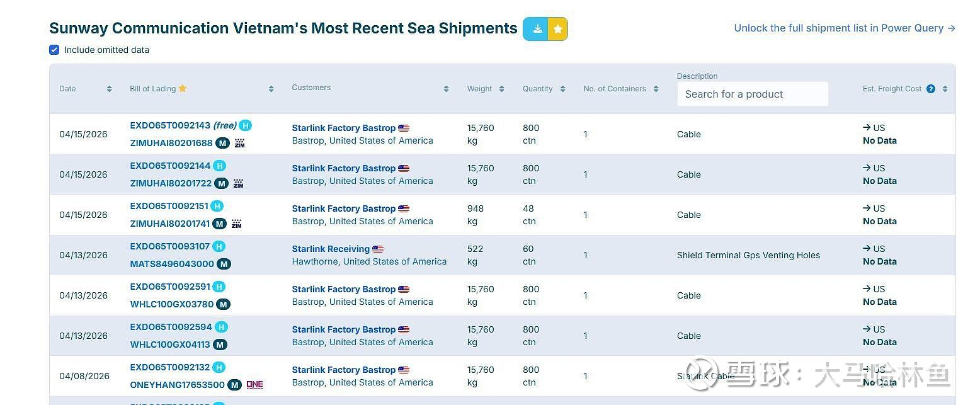Uncheck the Include omitted data checkbox
This screenshot has width=980, height=405.
[54, 50]
